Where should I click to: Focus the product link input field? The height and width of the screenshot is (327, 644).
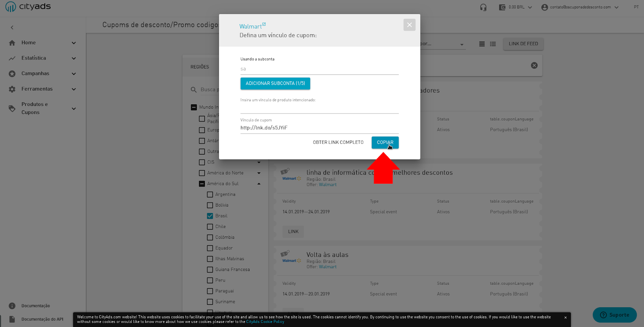coord(320,108)
